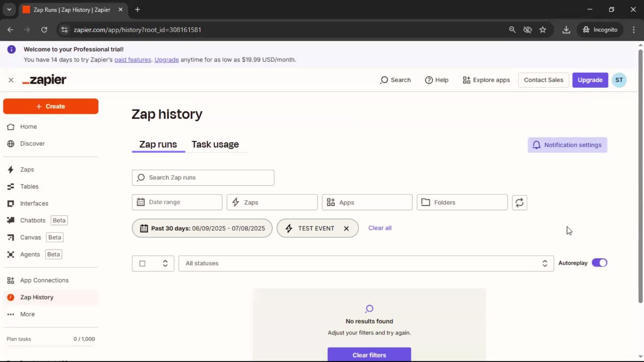Click the info icon in trial banner
This screenshot has height=362, width=644.
point(11,49)
